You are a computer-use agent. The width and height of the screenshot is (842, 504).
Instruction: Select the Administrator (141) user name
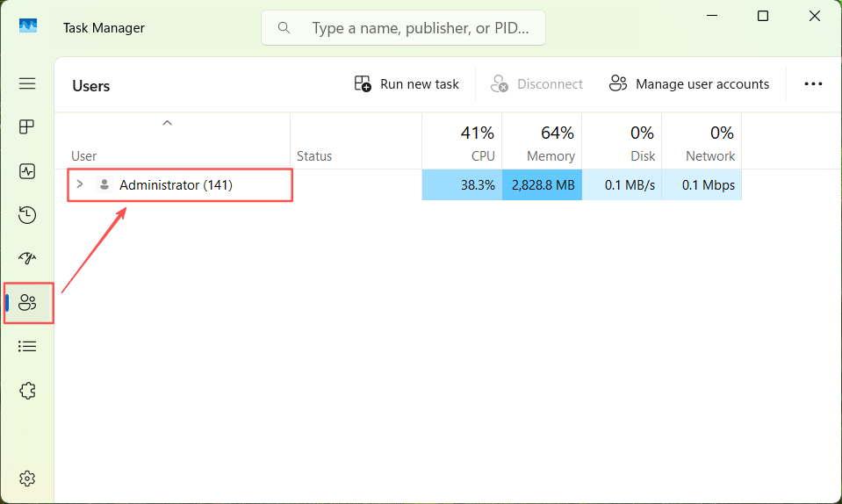coord(176,185)
